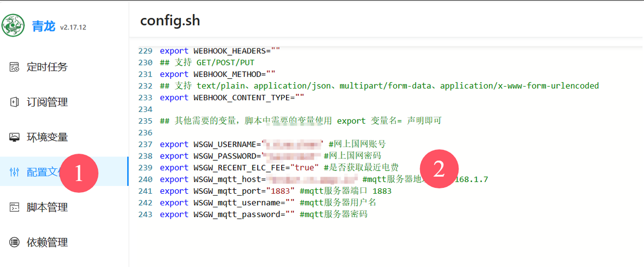Open the 订阅管理 menu item
The height and width of the screenshot is (267, 644).
click(x=64, y=102)
